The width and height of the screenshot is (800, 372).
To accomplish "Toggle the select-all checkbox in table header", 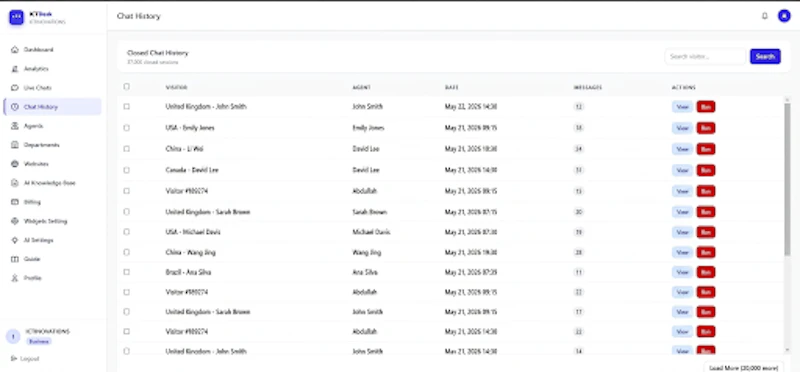I will [x=127, y=87].
